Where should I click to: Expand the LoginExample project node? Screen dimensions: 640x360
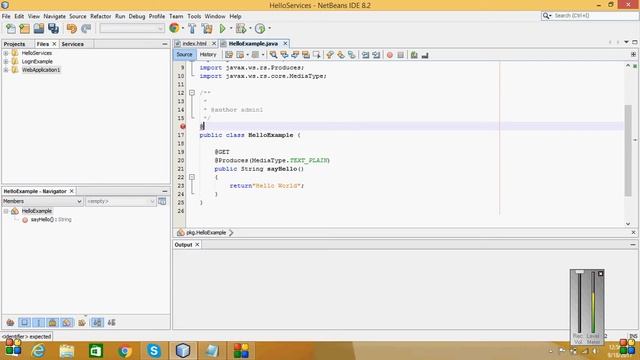6,62
